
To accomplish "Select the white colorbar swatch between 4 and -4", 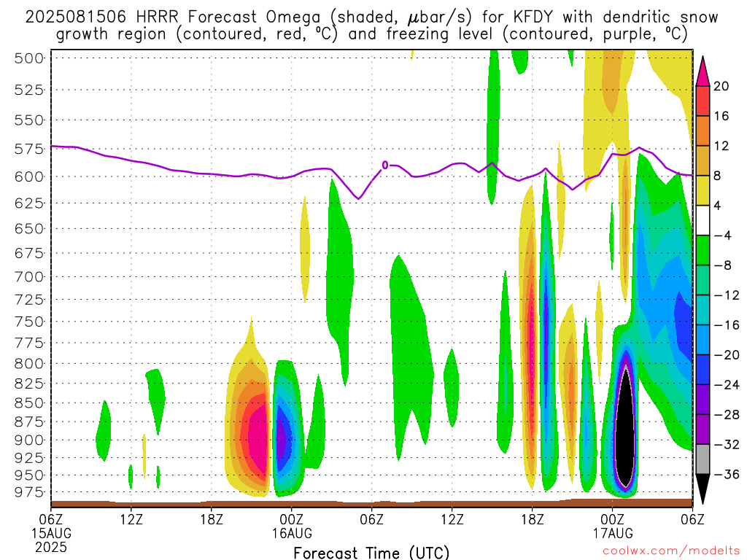I will pos(703,221).
